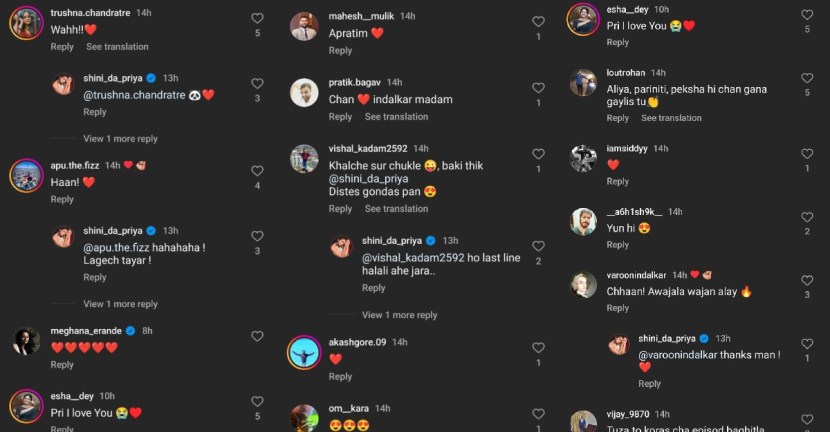830x432 pixels.
Task: Like iamsiddyy's heart comment
Action: click(807, 154)
